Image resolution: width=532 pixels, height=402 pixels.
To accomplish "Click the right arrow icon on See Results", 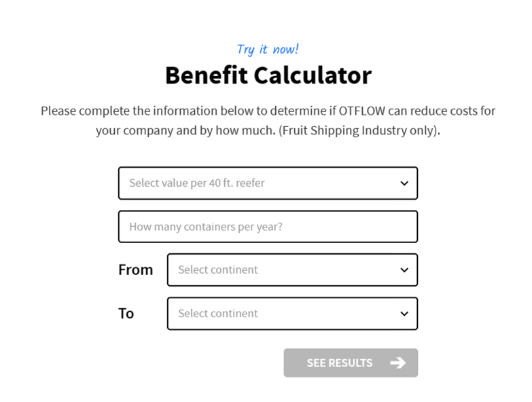I will [398, 363].
